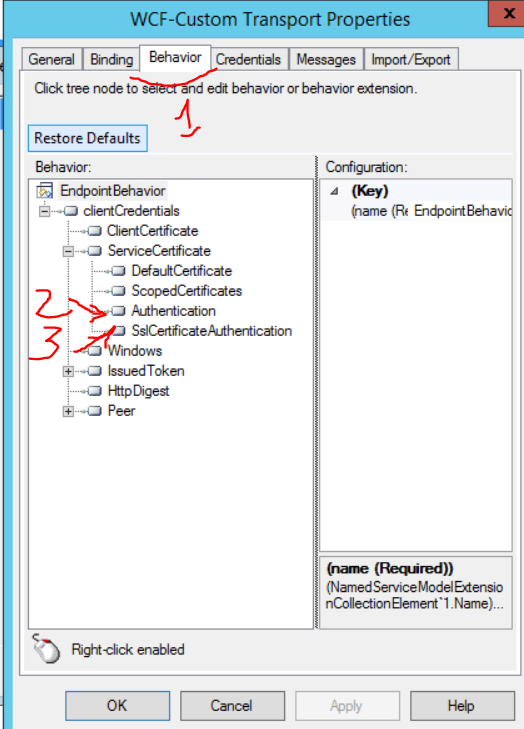
Task: Select the HttpDigest label in the tree
Action: point(138,391)
